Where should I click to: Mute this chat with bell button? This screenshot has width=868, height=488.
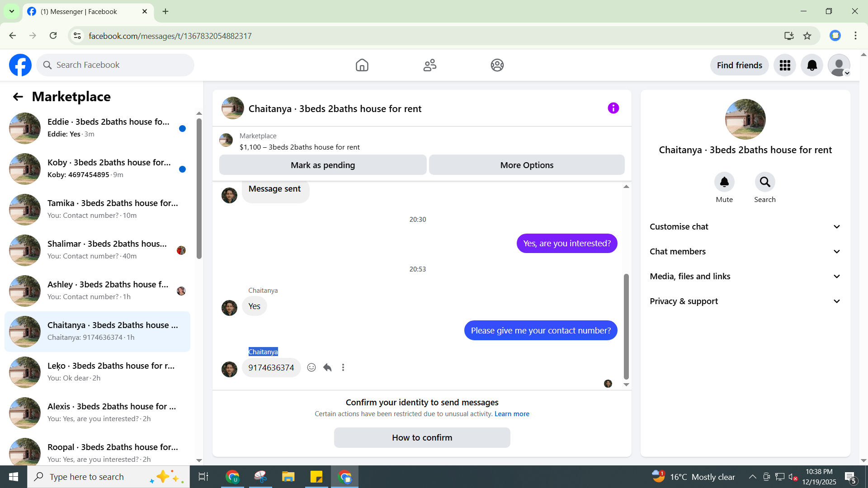pos(724,182)
